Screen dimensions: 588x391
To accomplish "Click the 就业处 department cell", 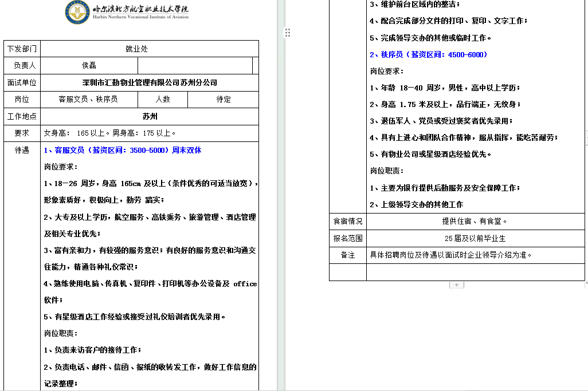I will [137, 49].
